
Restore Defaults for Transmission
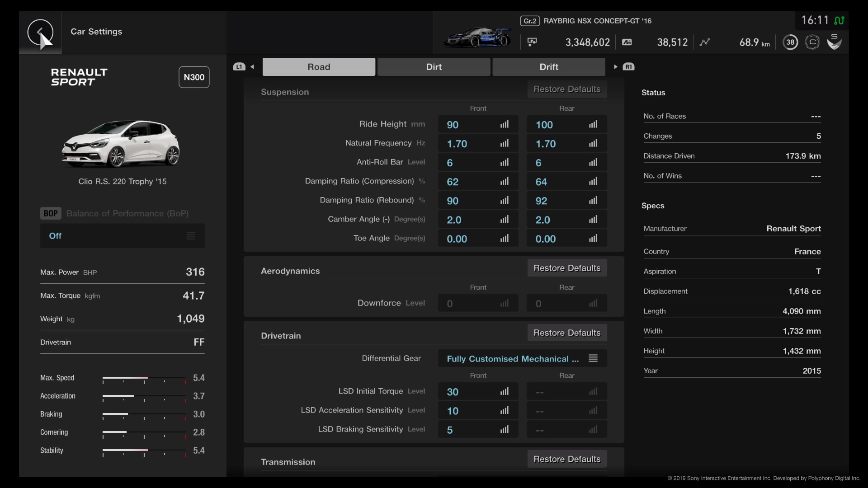coord(567,459)
